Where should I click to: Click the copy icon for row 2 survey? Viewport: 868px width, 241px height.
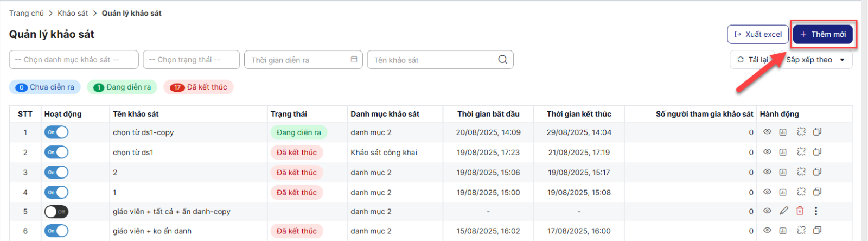coord(817,152)
